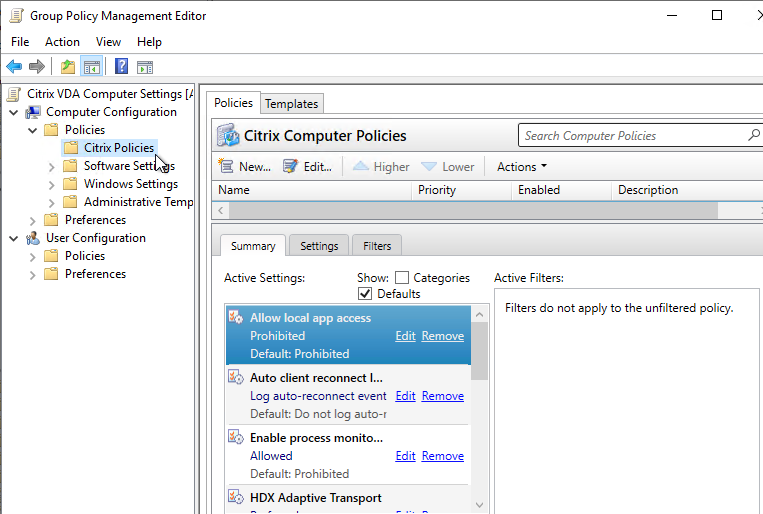
Task: Toggle the Show/Hide Action Pane icon
Action: (145, 67)
